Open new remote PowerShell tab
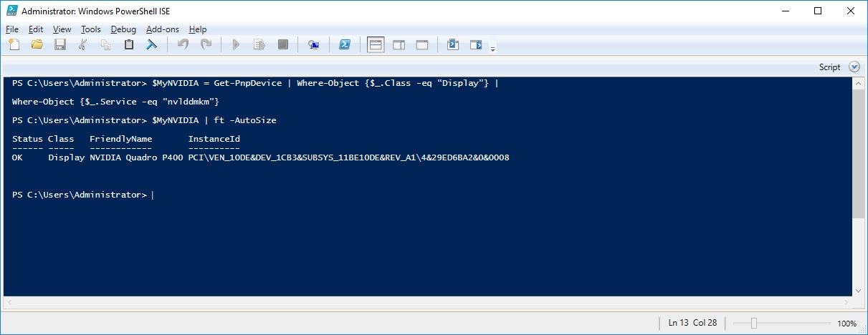This screenshot has width=868, height=335. (313, 45)
